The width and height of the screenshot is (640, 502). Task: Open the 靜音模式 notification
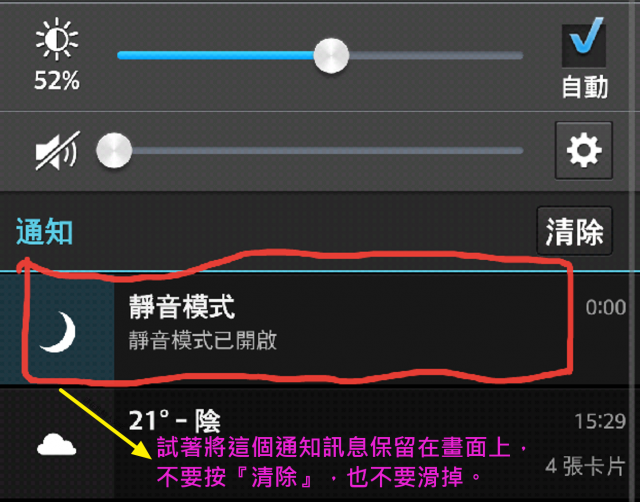click(313, 330)
